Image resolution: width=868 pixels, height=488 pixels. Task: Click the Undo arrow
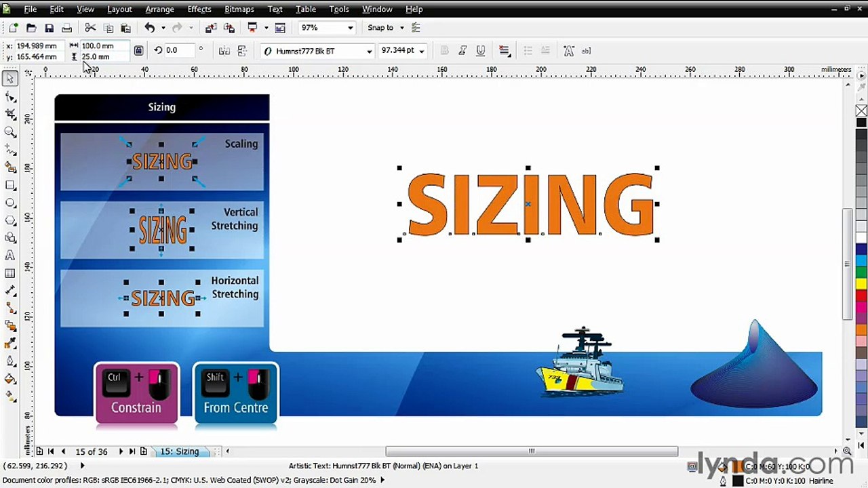[149, 28]
